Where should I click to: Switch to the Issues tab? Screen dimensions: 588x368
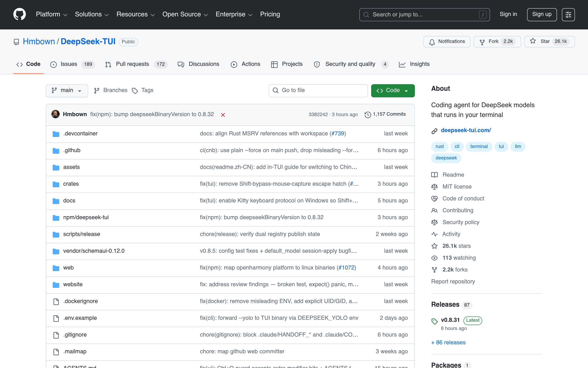coord(72,64)
